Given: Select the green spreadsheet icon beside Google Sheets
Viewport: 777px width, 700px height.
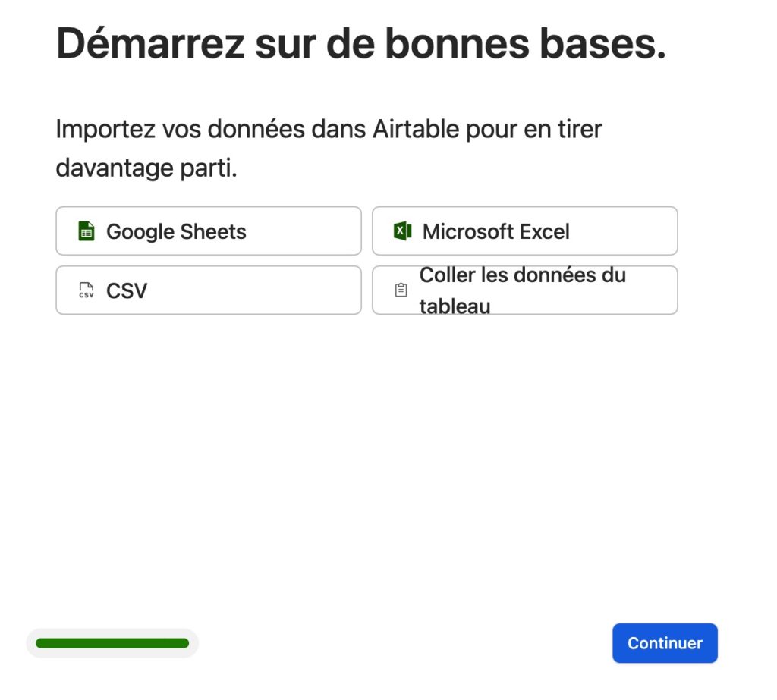Looking at the screenshot, I should tap(87, 230).
